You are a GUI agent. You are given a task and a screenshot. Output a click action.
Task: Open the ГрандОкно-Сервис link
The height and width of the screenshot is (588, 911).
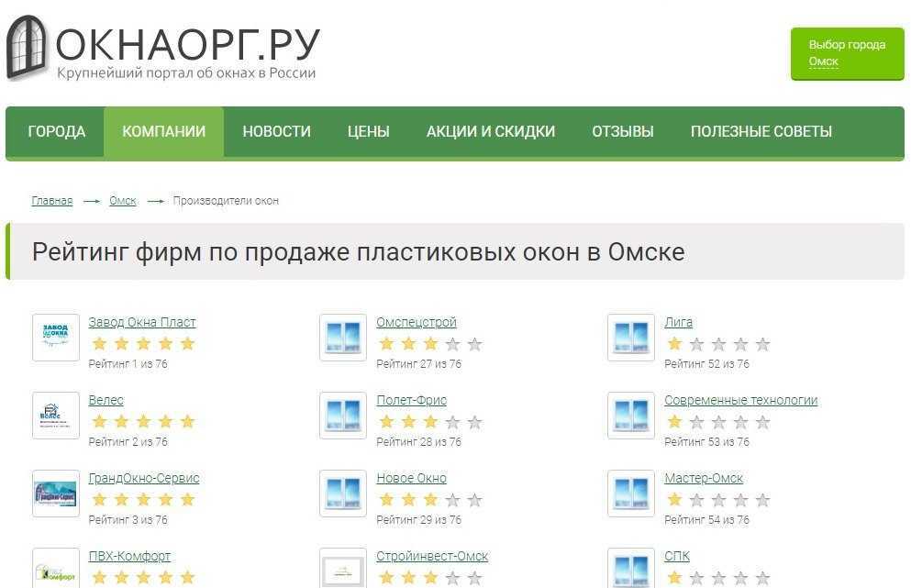pyautogui.click(x=144, y=478)
